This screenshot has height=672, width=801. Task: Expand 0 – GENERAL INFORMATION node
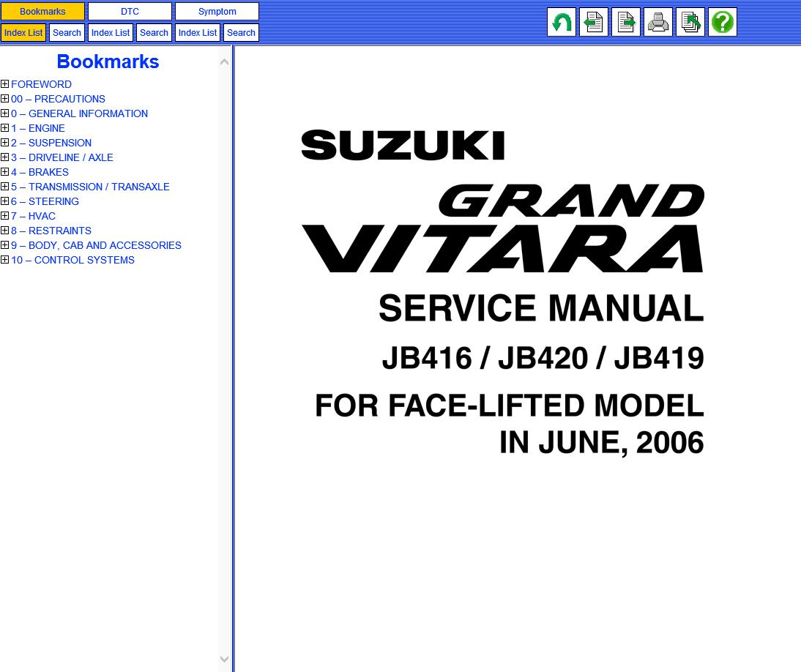(x=4, y=113)
